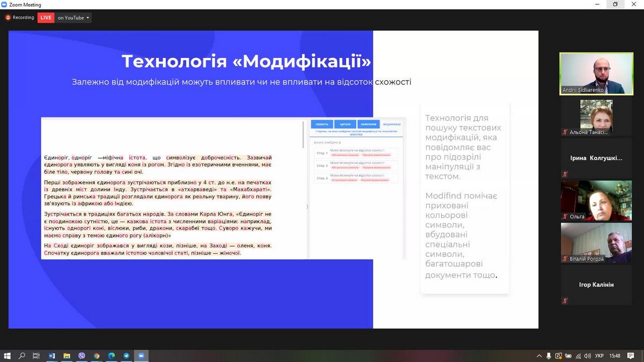
Task: Click muted mic icon on Ігор Калінін tile
Action: coord(565,301)
